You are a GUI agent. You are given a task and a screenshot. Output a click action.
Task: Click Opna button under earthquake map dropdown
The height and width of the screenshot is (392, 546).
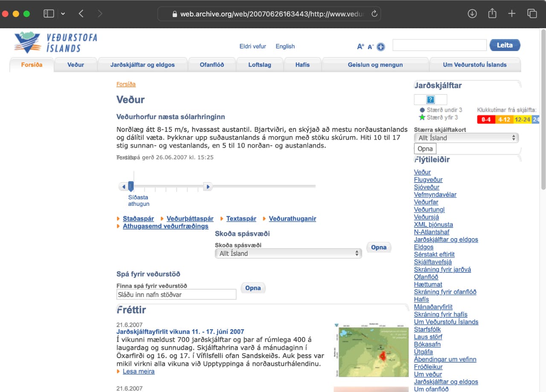pos(425,149)
